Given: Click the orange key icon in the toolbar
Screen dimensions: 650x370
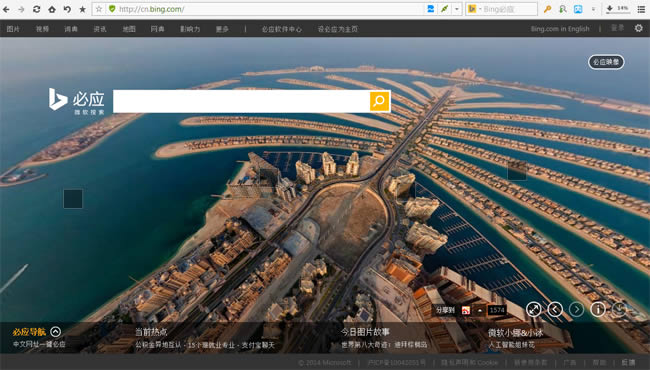Looking at the screenshot, I should [x=547, y=9].
